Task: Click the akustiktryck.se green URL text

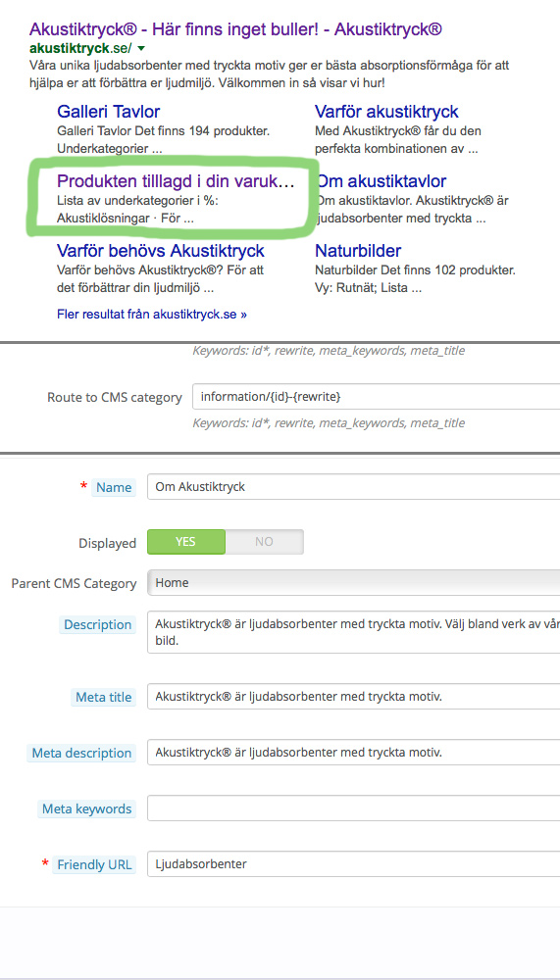Action: coord(80,48)
